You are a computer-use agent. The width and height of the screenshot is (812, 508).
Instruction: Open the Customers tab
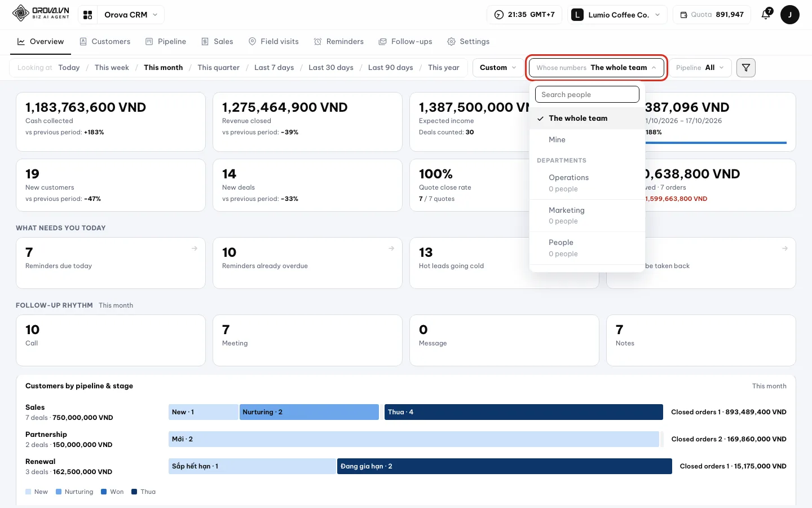pyautogui.click(x=105, y=42)
